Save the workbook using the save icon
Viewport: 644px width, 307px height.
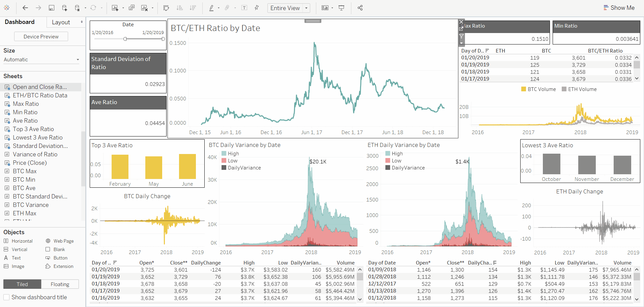[x=51, y=8]
